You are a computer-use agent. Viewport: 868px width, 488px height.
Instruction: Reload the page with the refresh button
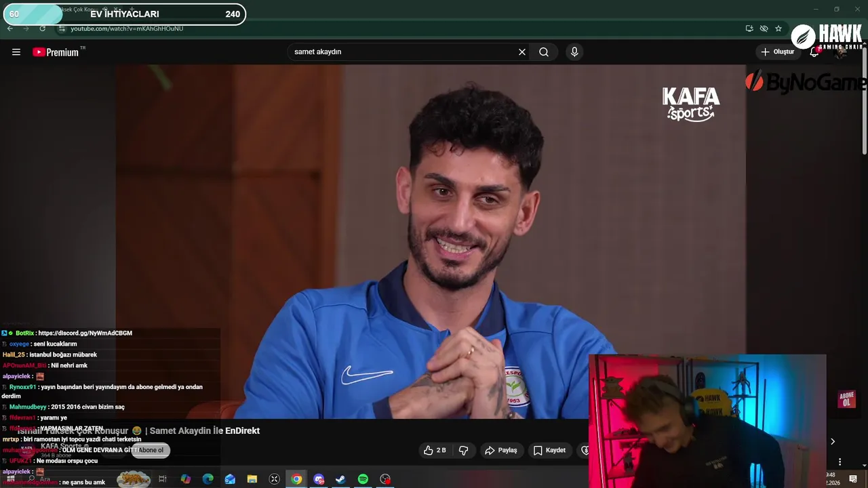pos(43,28)
